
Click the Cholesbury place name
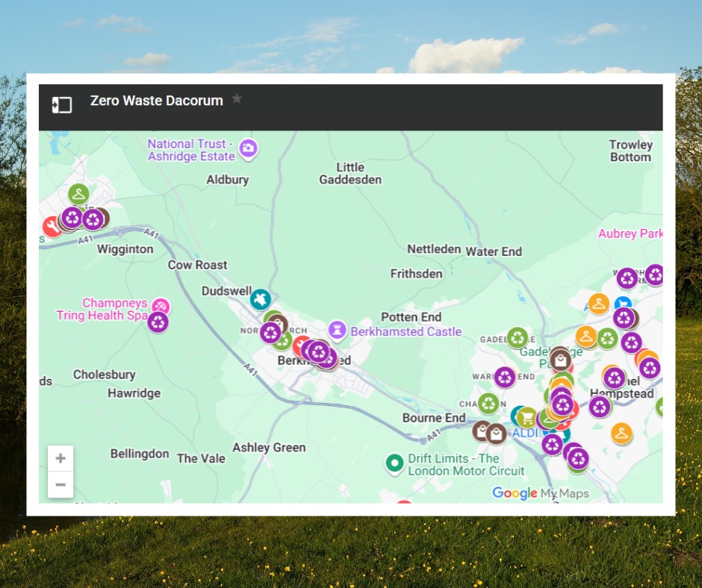pos(105,375)
